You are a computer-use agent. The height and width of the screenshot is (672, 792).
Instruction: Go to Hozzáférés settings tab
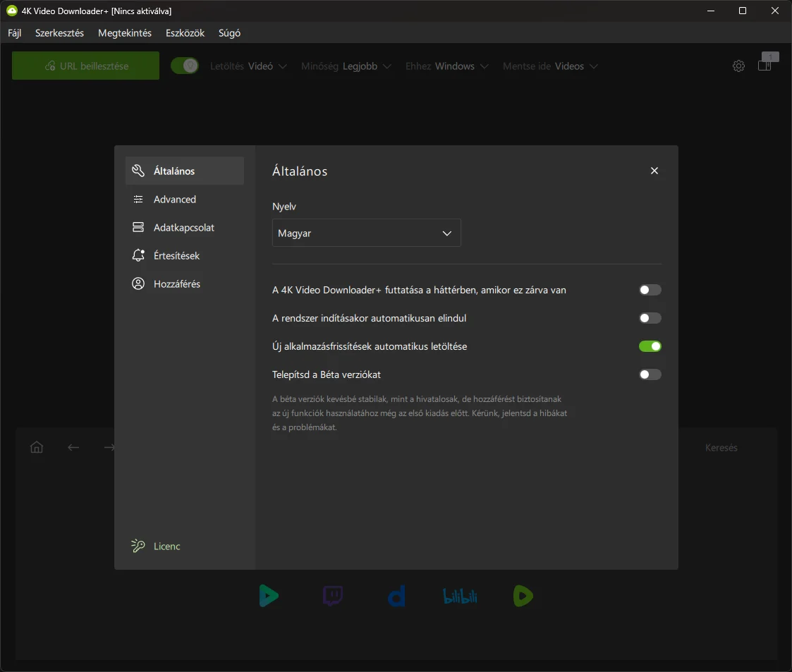click(x=184, y=283)
